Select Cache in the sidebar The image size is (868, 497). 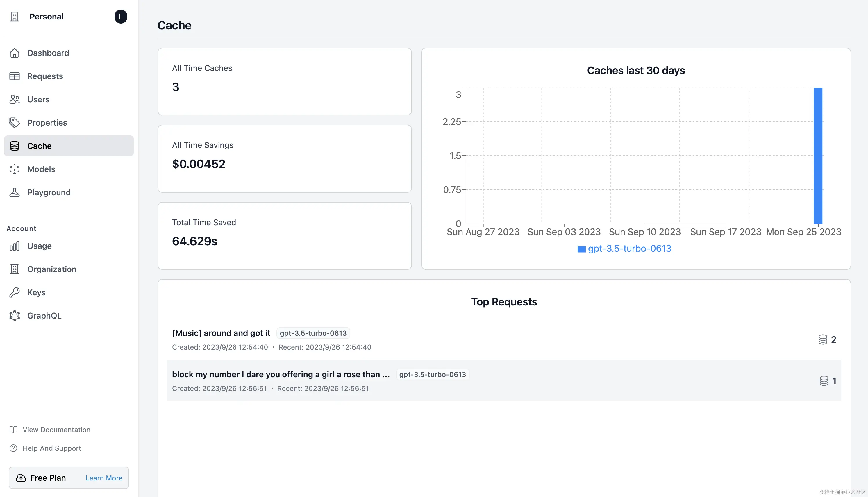coord(68,146)
